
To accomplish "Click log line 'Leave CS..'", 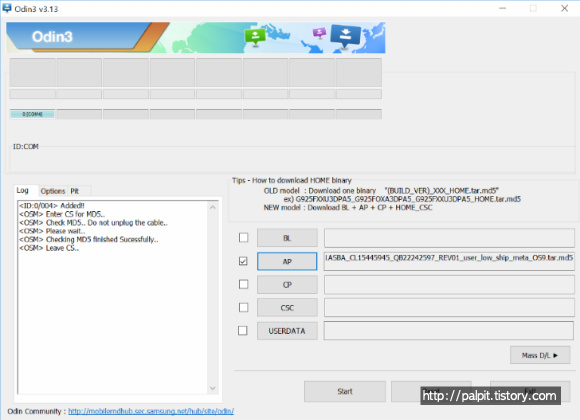I will [49, 248].
